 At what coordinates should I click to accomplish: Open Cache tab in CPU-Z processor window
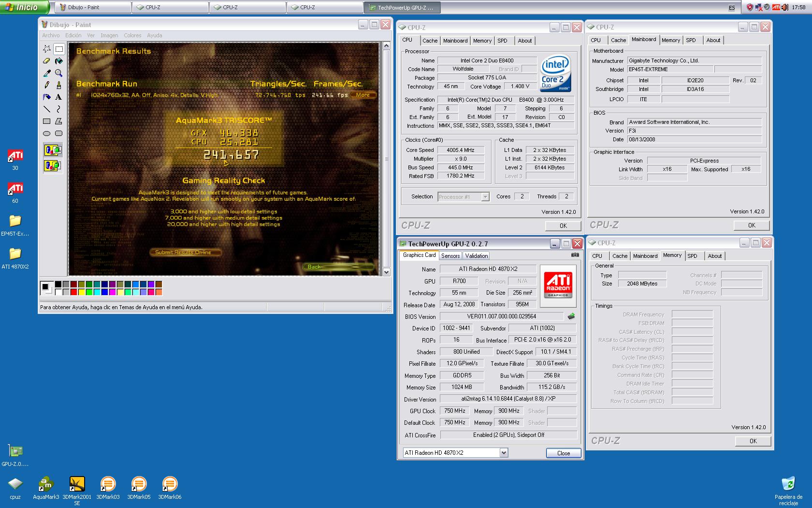coord(430,41)
